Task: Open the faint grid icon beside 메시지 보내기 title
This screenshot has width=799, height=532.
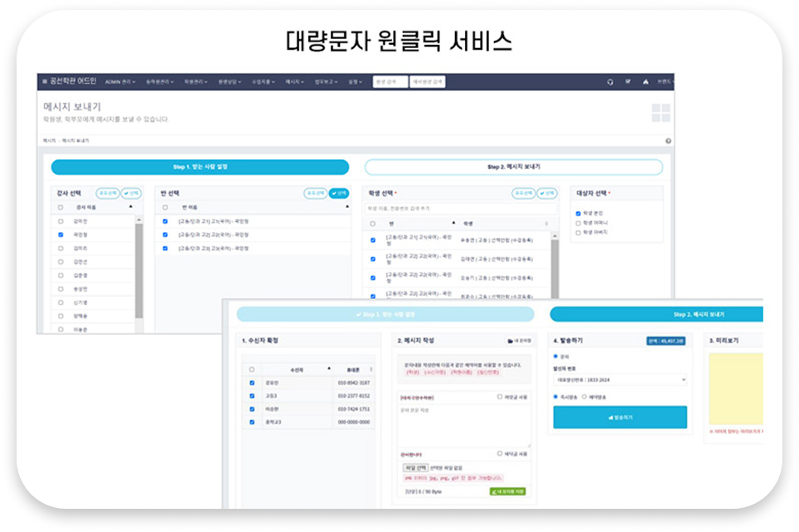Action: 661,113
